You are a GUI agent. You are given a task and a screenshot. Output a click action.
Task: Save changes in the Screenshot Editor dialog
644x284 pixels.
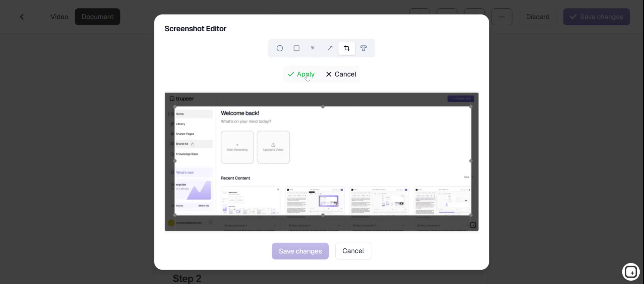coord(300,251)
